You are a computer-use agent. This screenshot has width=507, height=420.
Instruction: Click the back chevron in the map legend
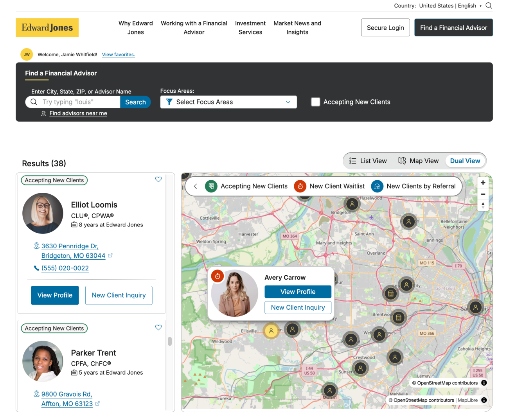(x=196, y=187)
